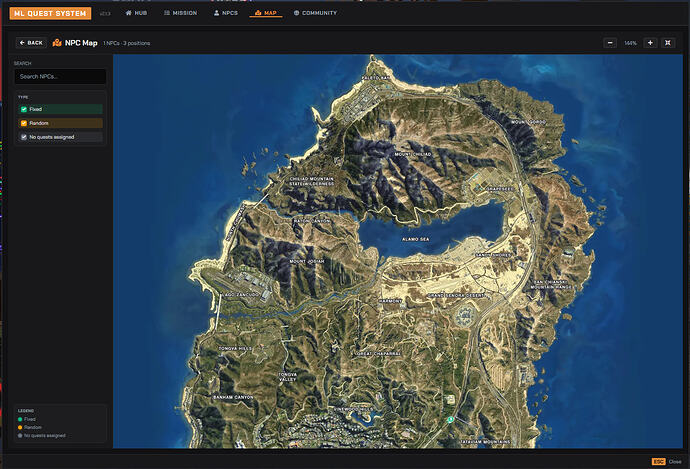Click the Mount Gordo map label
This screenshot has width=690, height=469.
(529, 122)
